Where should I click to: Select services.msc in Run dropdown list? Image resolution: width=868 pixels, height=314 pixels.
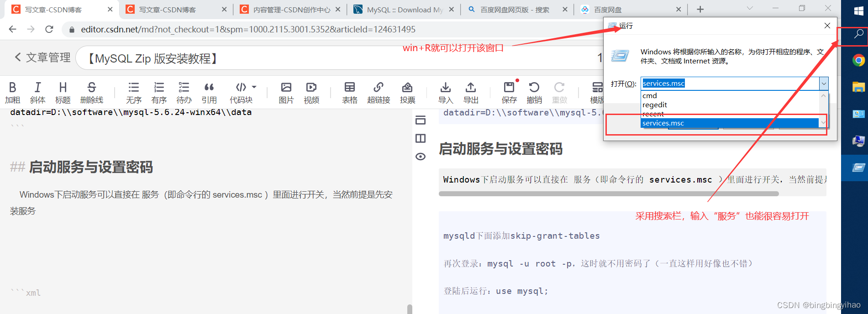730,123
